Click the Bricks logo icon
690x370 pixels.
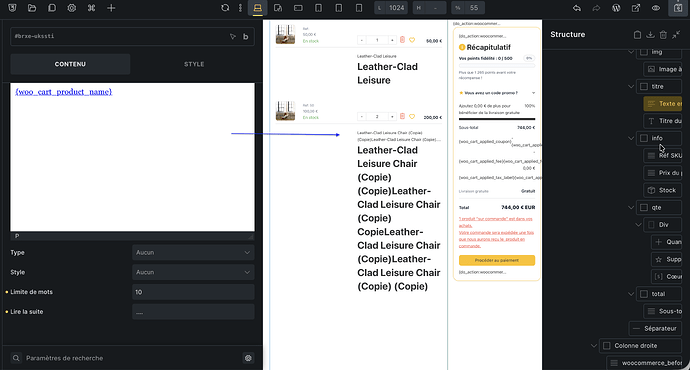coord(12,8)
